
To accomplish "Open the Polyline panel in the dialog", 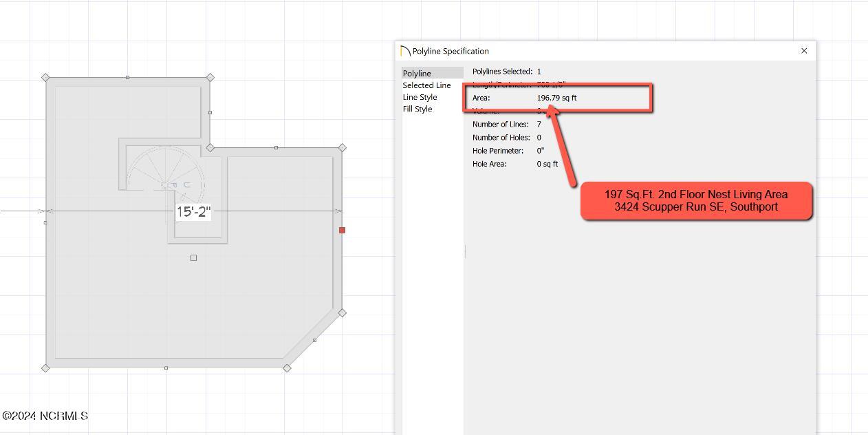I will point(417,73).
